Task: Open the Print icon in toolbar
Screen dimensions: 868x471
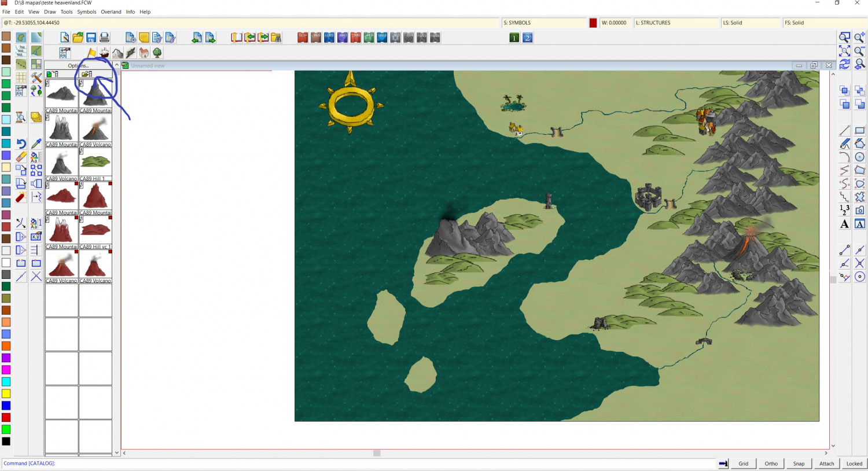Action: [x=105, y=38]
